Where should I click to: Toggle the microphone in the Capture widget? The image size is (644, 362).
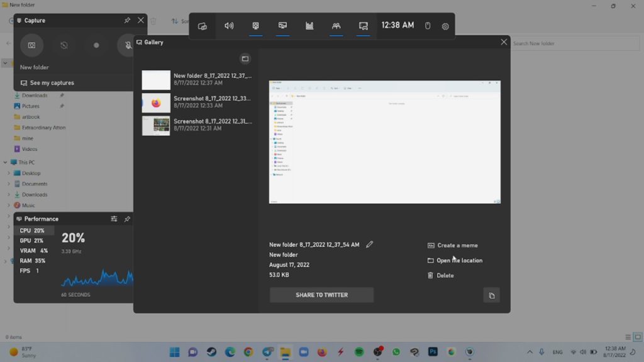(x=128, y=45)
